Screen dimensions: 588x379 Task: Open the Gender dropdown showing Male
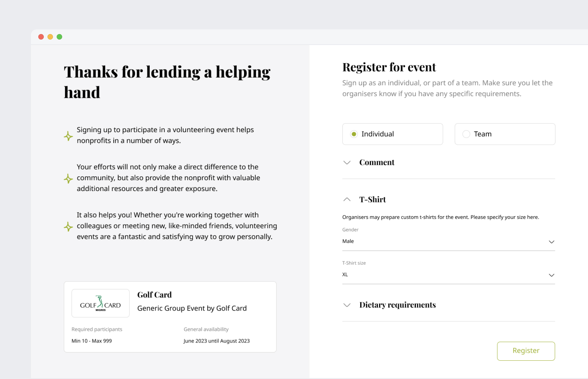pyautogui.click(x=448, y=242)
